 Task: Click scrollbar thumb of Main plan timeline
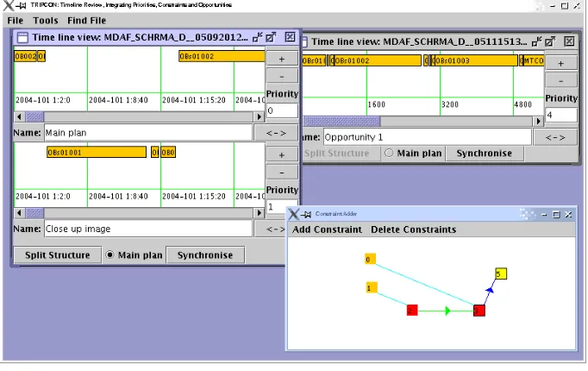tap(34, 117)
